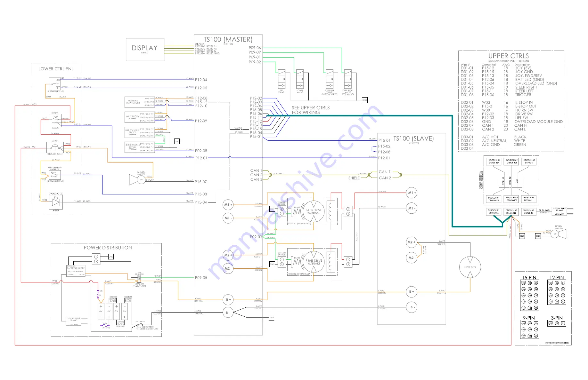This screenshot has width=588, height=380.
Task: Click the 12-PIN connector label
Action: [557, 278]
